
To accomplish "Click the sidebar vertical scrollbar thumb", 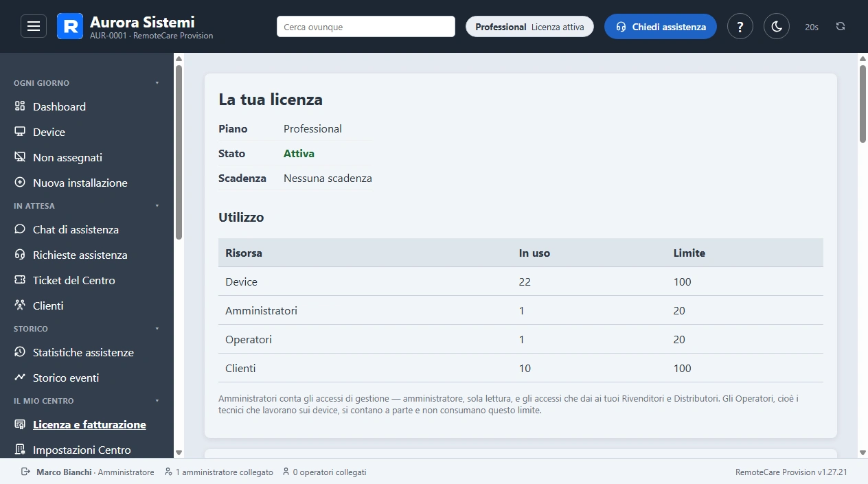I will [179, 152].
